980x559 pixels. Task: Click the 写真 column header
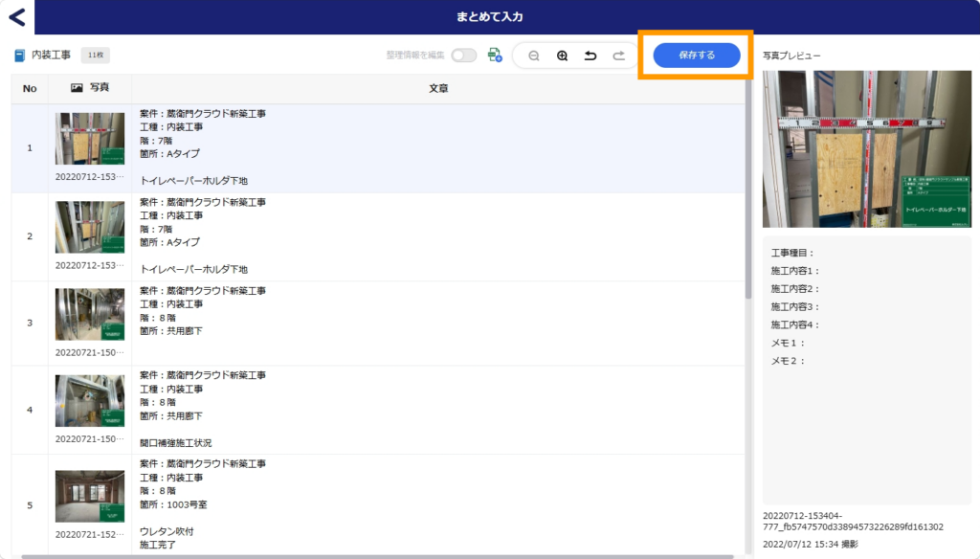[90, 87]
